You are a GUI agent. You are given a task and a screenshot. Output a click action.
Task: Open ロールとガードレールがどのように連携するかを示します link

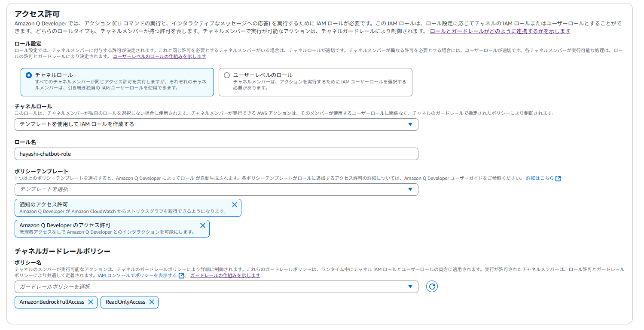500,31
